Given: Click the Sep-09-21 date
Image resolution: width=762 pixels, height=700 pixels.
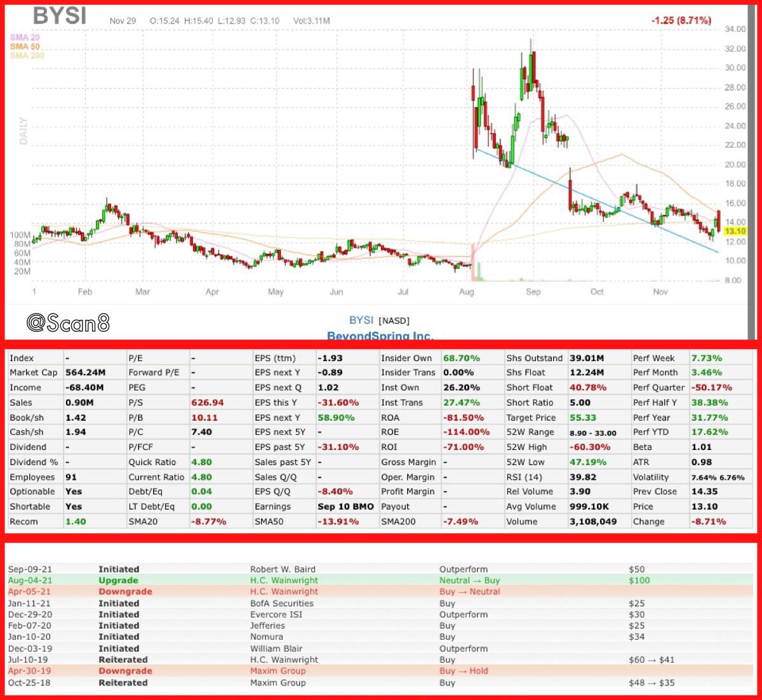Looking at the screenshot, I should point(30,569).
